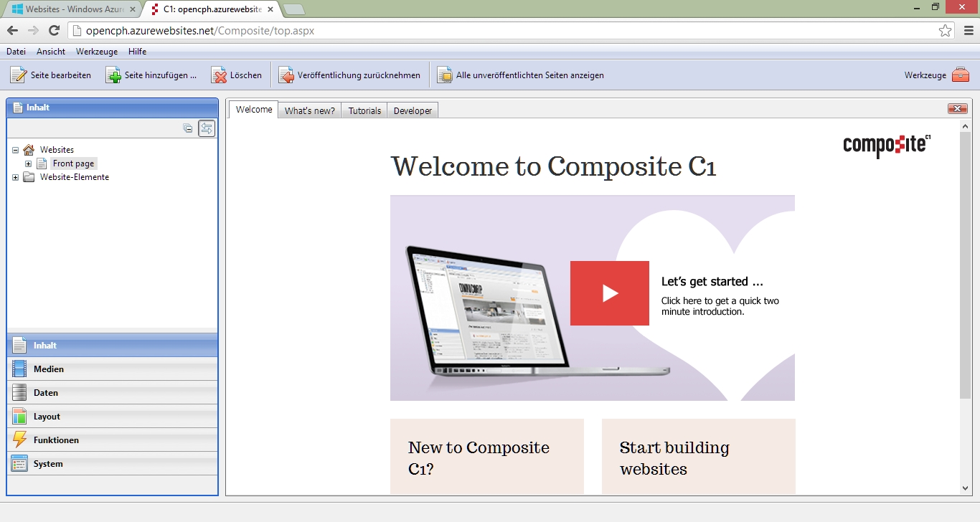The height and width of the screenshot is (522, 980).
Task: Select the Layout perspective button
Action: pos(47,417)
